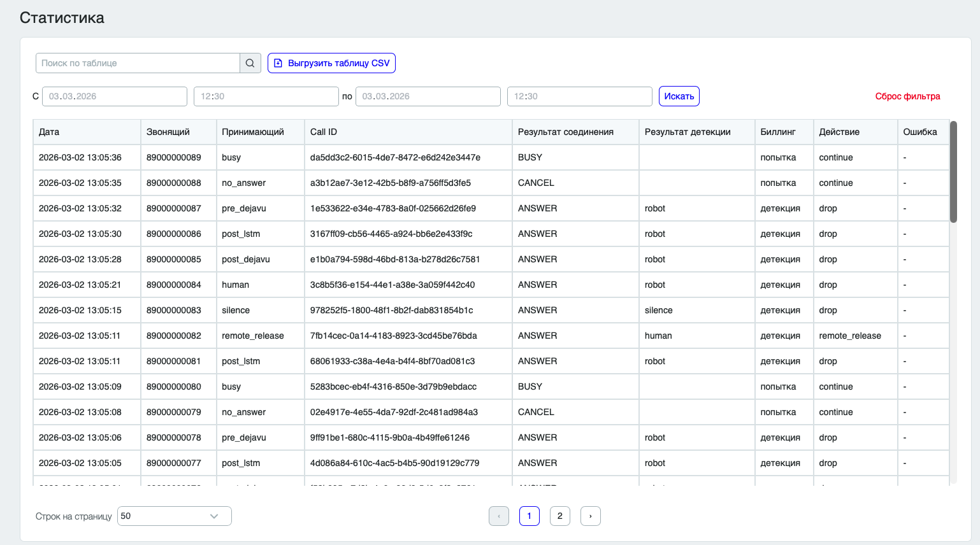Click human detection result in 89000000082 row
The image size is (980, 545).
coord(658,336)
